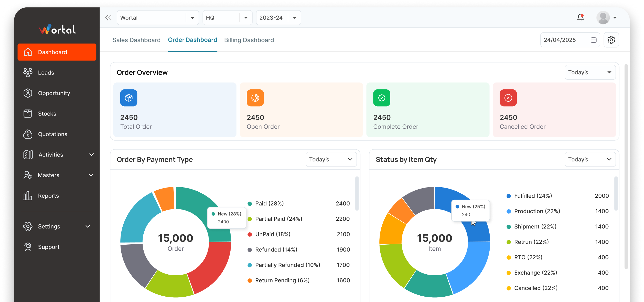Open the 2023-24 year dropdown

point(278,18)
